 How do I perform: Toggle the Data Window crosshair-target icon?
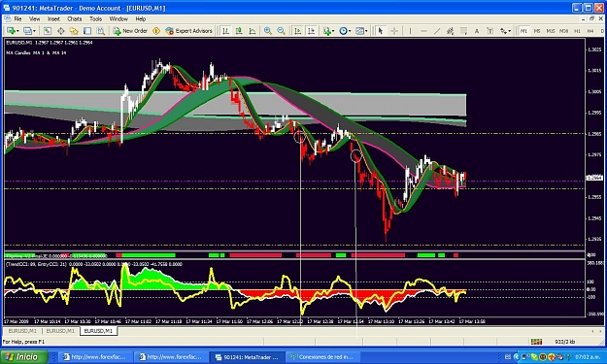(61, 31)
